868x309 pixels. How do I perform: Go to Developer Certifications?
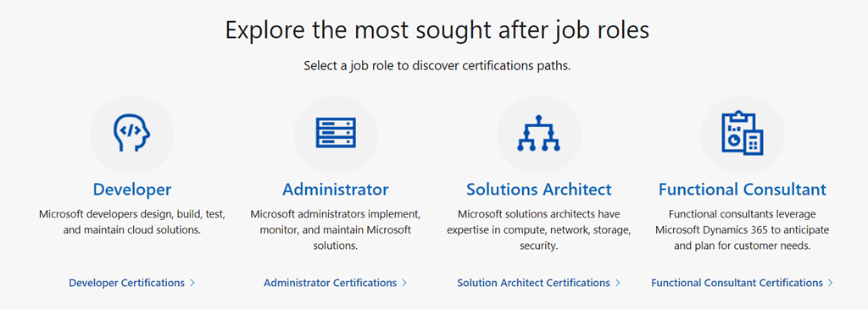[127, 283]
